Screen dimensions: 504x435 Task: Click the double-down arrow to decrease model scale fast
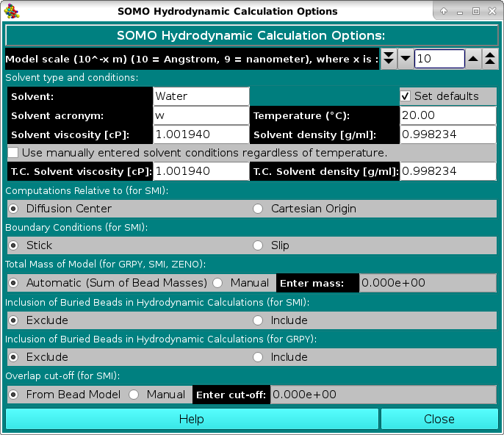click(389, 59)
